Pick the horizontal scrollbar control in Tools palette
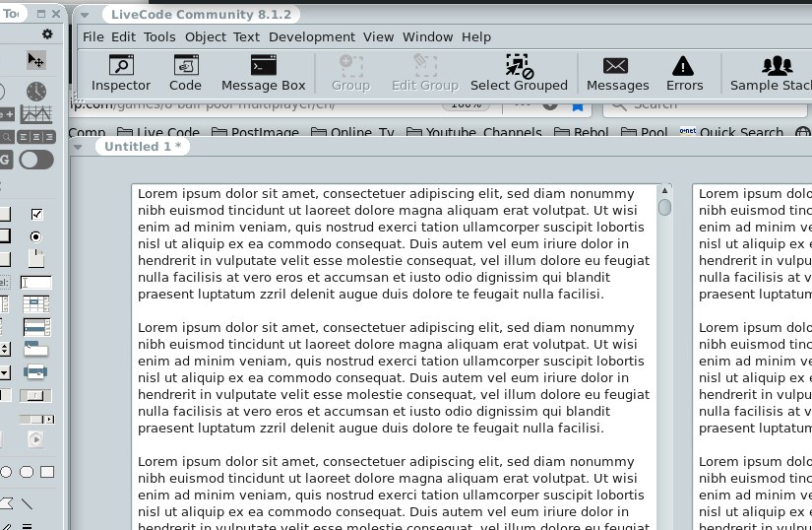Screen dimensions: 812x530 pyautogui.click(x=36, y=419)
